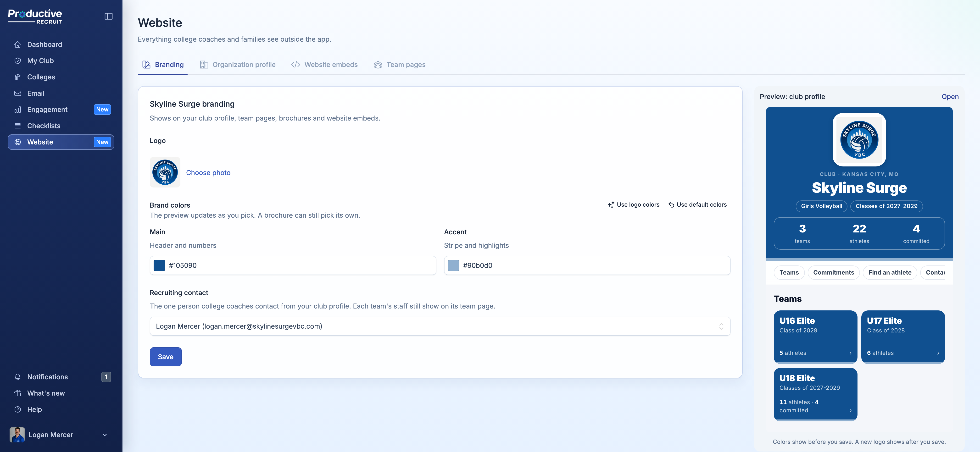Click Find an athlete in preview

890,273
